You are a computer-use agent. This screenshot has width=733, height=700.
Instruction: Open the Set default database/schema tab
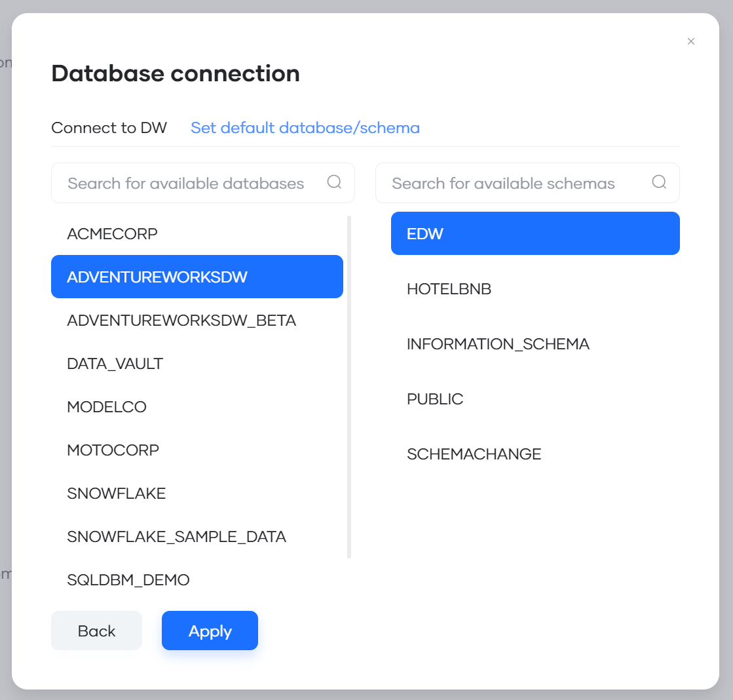click(x=305, y=128)
